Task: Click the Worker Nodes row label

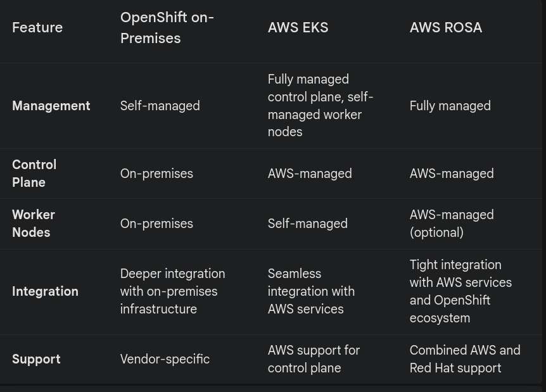Action: point(34,224)
